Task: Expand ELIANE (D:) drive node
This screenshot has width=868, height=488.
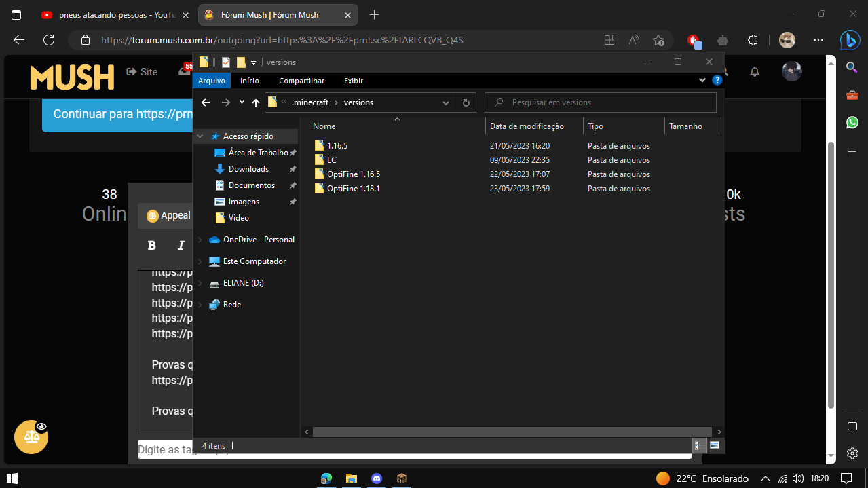Action: tap(200, 283)
